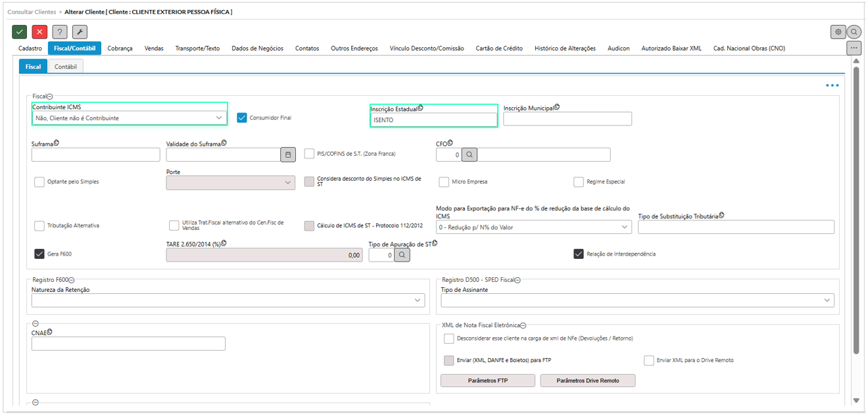868x414 pixels.
Task: Uncheck the Gera F600 checkbox
Action: click(40, 254)
